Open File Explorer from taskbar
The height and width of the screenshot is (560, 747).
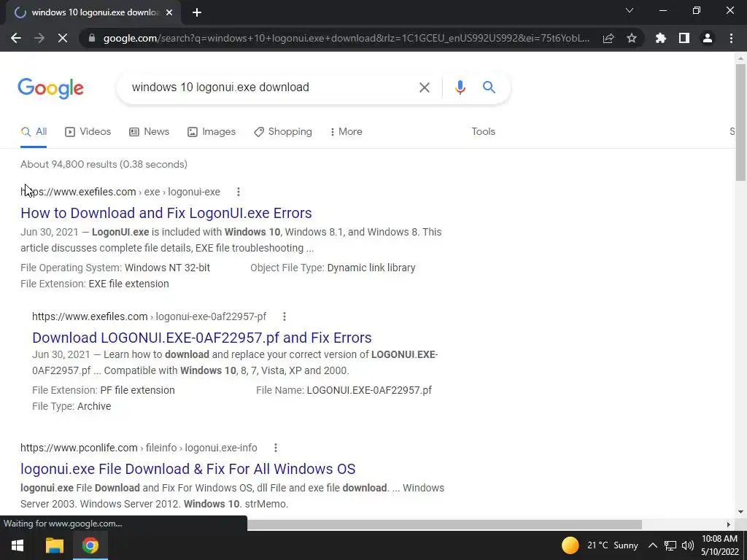[54, 545]
